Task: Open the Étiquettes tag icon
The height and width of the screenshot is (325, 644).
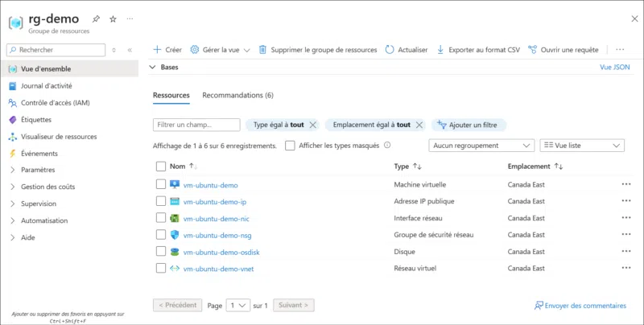Action: (x=13, y=120)
